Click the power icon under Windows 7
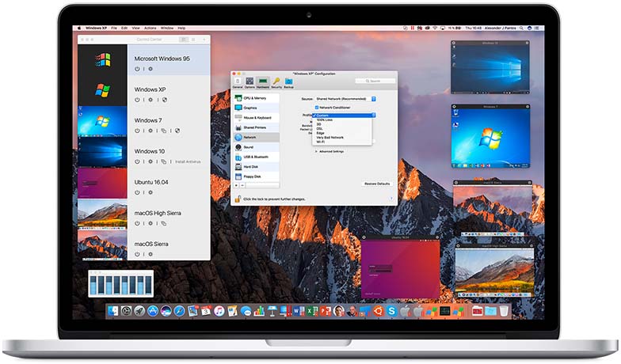Viewport: 621px width, 364px height. coord(137,131)
